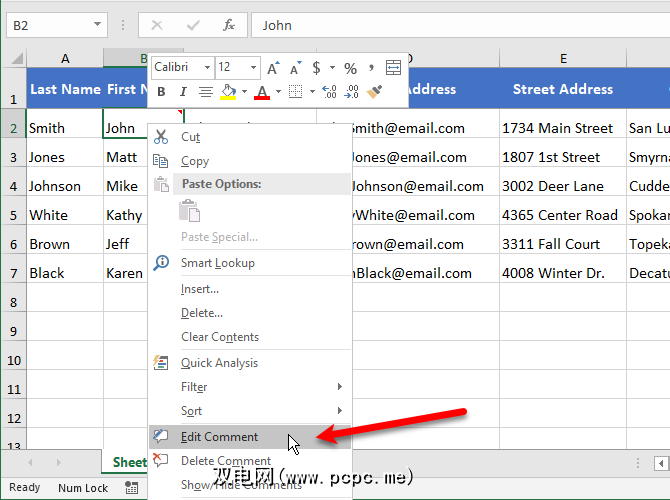
Task: Click horizontal scrollbar left arrow
Action: [x=661, y=463]
